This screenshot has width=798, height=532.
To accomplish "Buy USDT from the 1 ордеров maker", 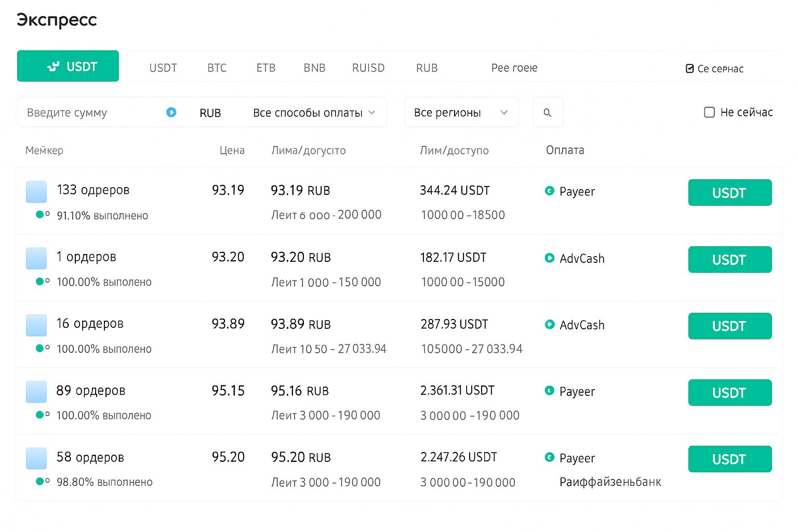I will point(730,259).
